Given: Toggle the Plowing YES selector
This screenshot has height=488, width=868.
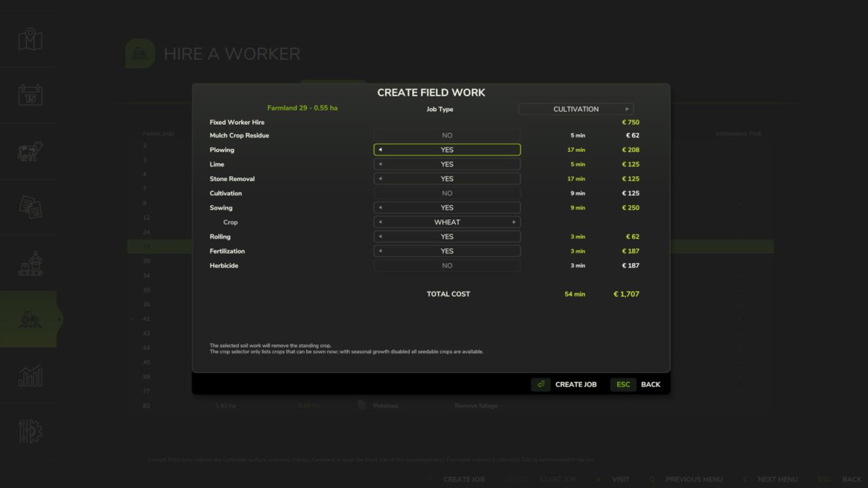Looking at the screenshot, I should pyautogui.click(x=447, y=150).
